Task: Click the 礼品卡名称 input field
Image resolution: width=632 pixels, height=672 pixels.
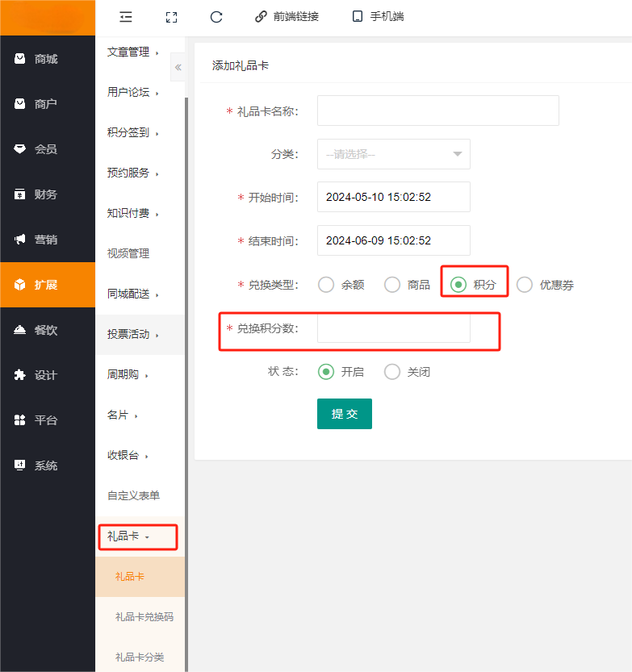Action: pos(437,111)
